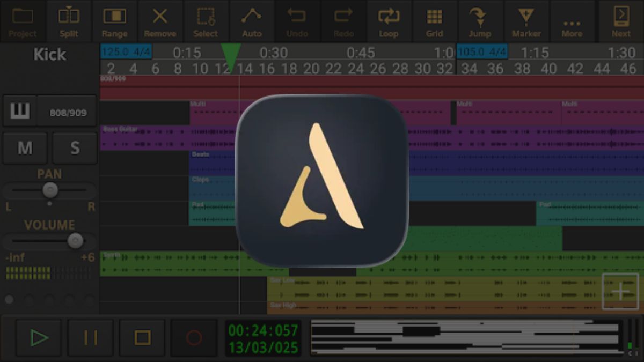
Task: Open the Project menu
Action: click(x=23, y=21)
